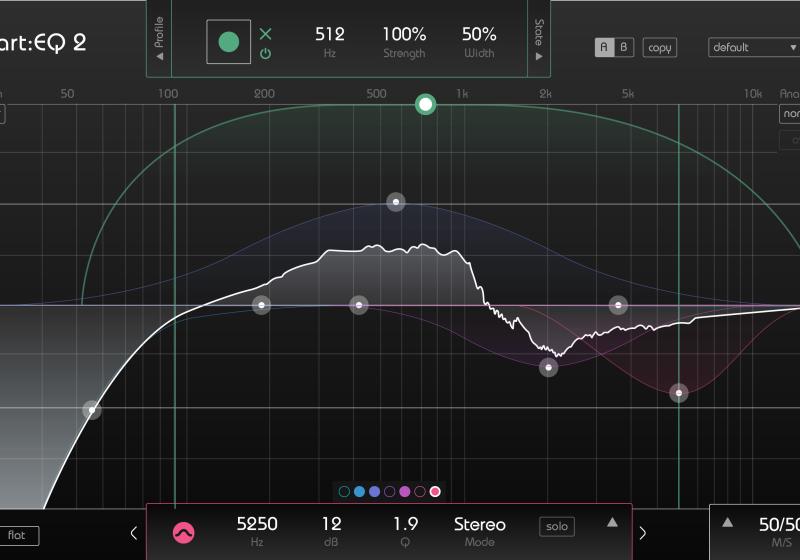Select the red band node near 7k
Image resolution: width=800 pixels, height=560 pixels.
click(x=679, y=393)
